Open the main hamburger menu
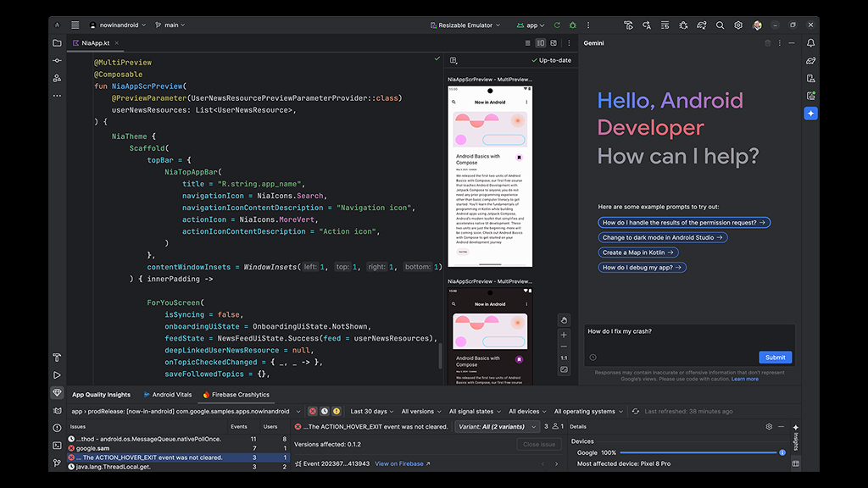Screen dimensions: 868x488 click(x=75, y=25)
